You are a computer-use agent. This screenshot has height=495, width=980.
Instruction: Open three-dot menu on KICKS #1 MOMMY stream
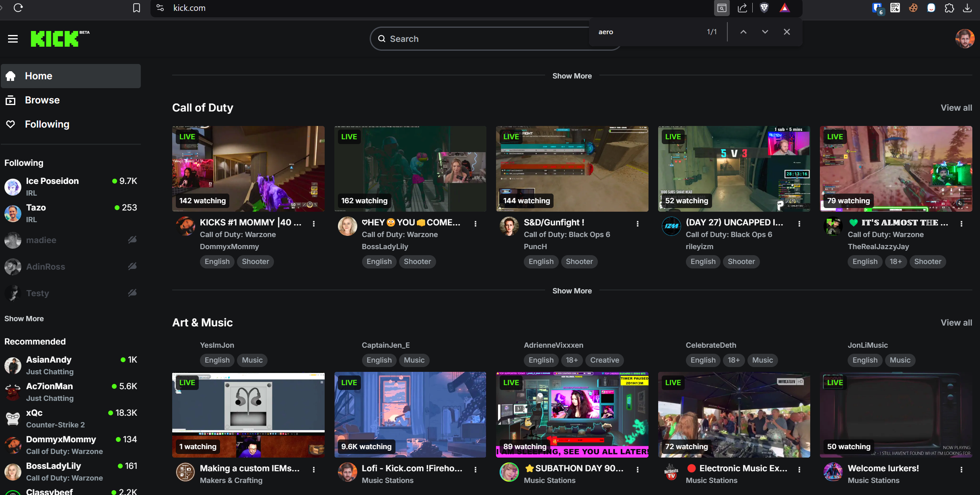314,224
